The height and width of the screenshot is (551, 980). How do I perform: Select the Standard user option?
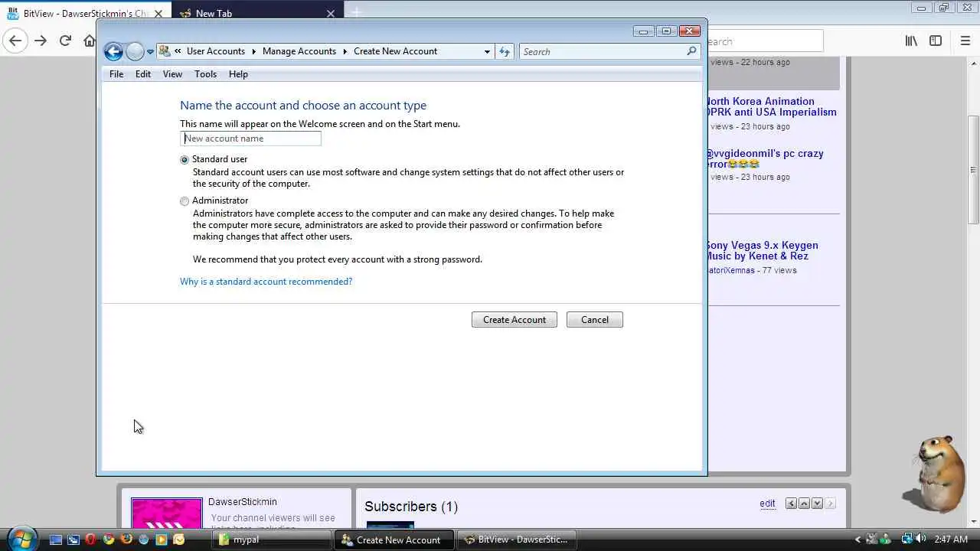(185, 160)
